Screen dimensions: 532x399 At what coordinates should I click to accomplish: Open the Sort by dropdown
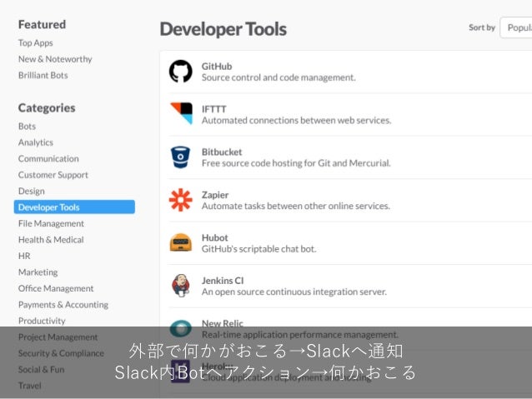[x=516, y=27]
